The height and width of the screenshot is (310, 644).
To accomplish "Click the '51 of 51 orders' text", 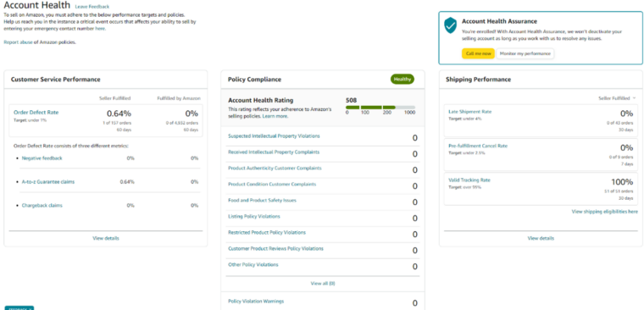I will pyautogui.click(x=619, y=191).
